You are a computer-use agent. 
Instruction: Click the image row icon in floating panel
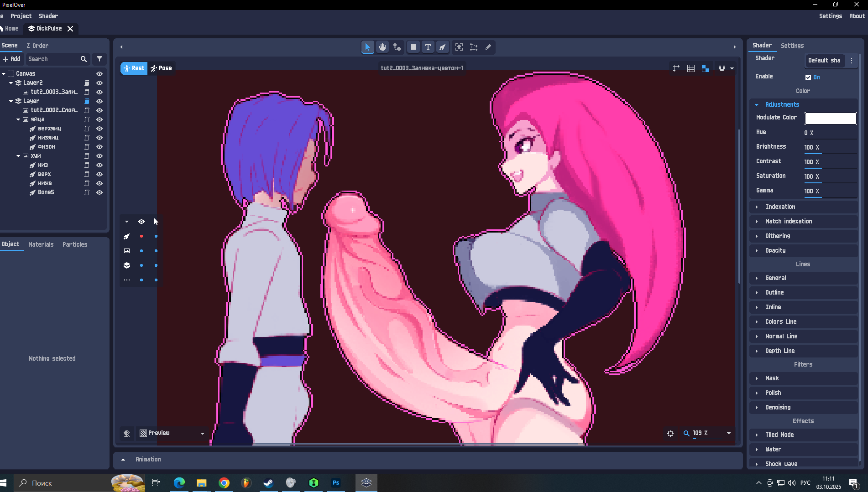click(127, 251)
